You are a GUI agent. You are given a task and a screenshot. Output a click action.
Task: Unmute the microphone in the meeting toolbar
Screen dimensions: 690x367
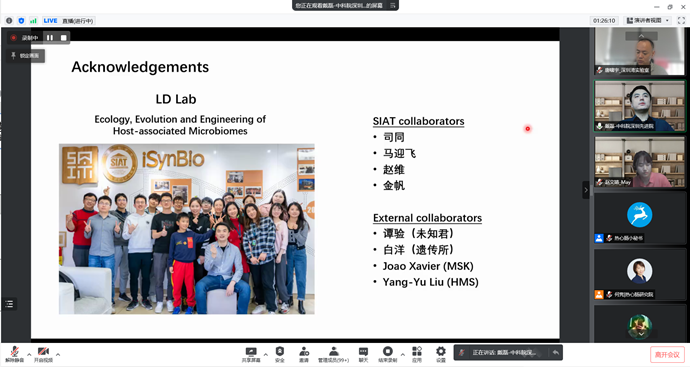pos(15,354)
